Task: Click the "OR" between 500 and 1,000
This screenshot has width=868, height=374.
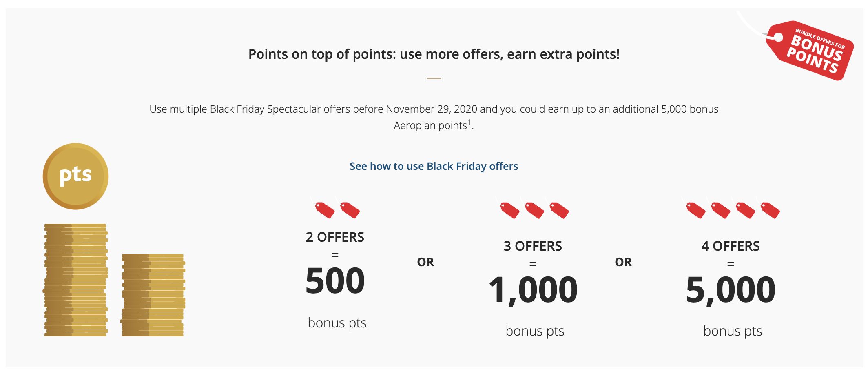Action: point(425,262)
